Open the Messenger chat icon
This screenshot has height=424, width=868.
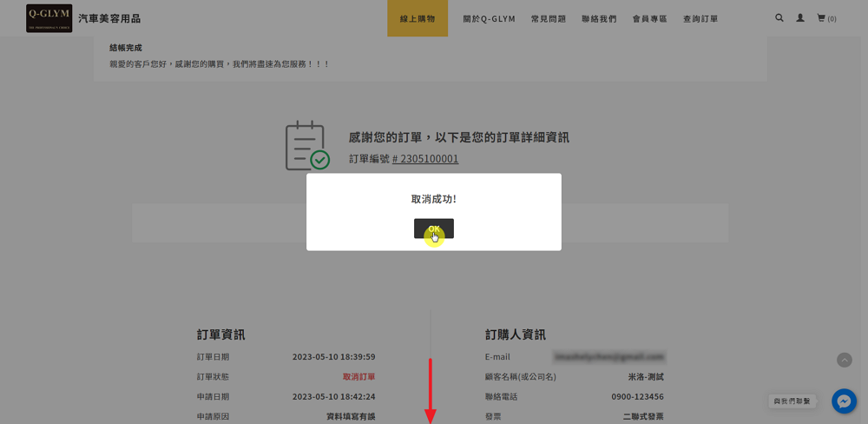pos(844,401)
